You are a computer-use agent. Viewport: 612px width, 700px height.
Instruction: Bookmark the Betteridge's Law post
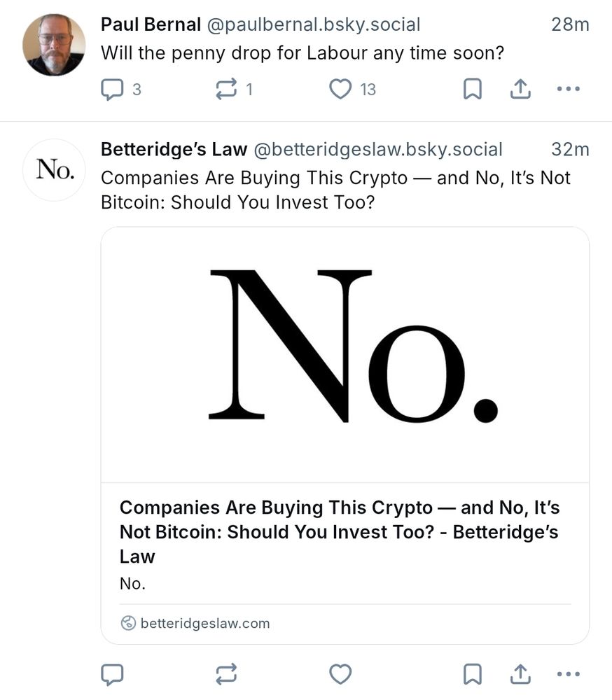coord(472,674)
